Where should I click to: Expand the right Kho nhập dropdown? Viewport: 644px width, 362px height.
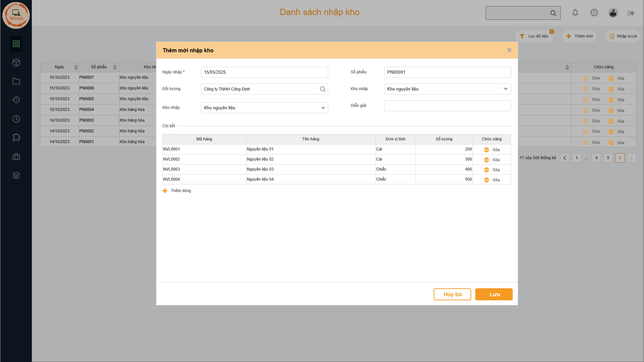pos(505,89)
